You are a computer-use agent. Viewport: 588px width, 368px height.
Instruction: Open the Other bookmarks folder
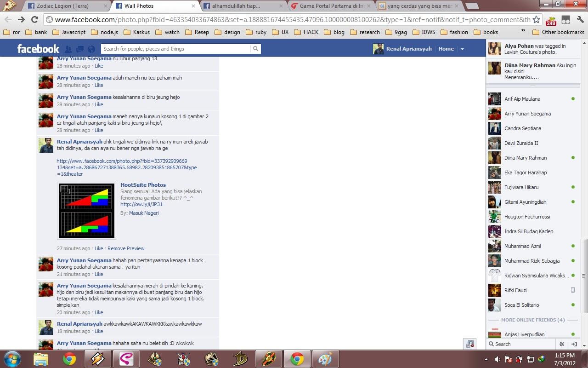pyautogui.click(x=558, y=32)
